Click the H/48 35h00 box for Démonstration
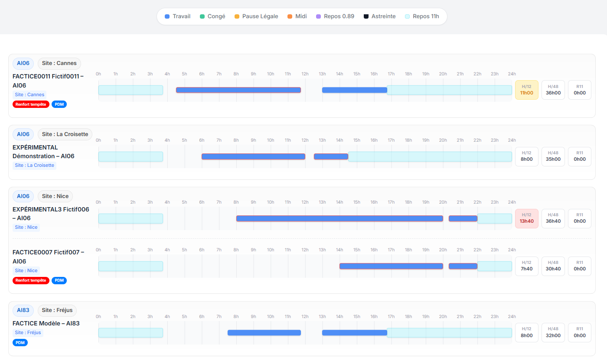Image resolution: width=607 pixels, height=364 pixels. pyautogui.click(x=553, y=156)
